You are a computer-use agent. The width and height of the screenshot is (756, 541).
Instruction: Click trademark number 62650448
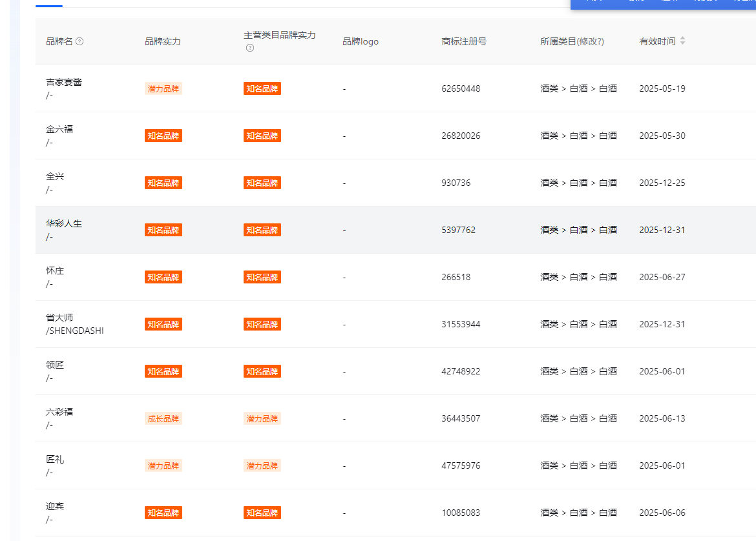tap(461, 88)
